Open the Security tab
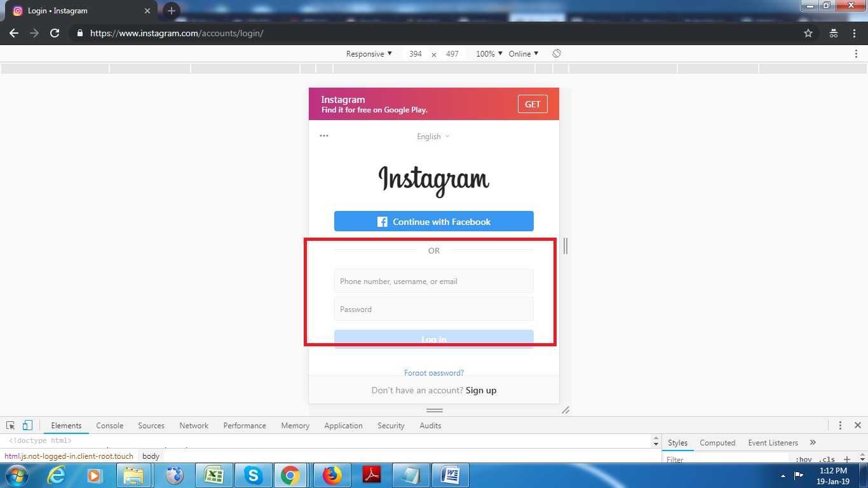 click(x=391, y=426)
